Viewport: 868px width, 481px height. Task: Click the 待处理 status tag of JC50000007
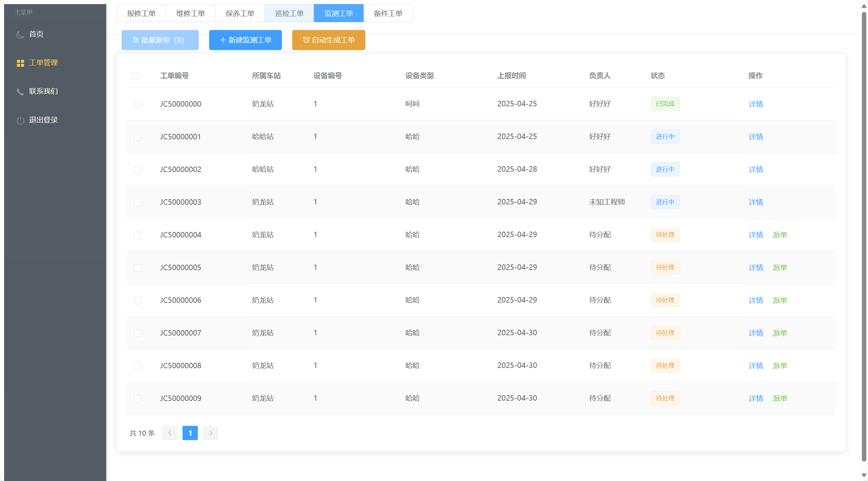665,333
